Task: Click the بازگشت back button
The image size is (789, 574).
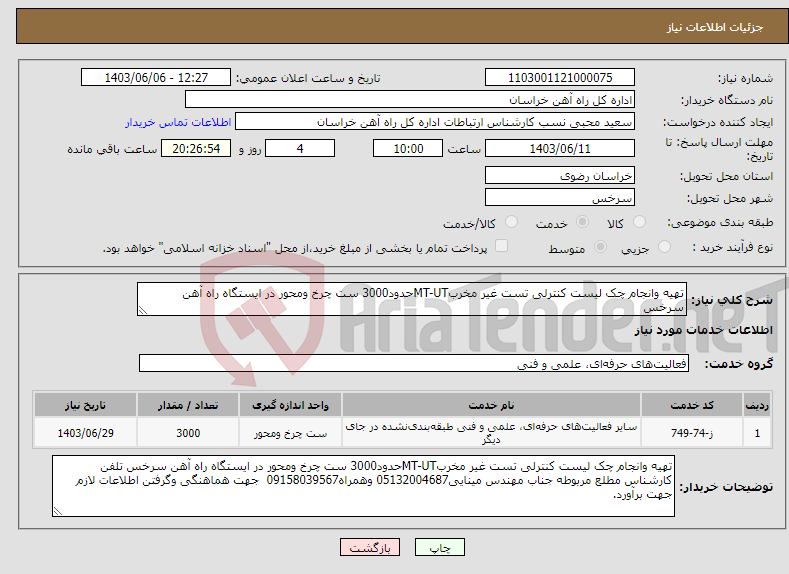Action: pos(370,547)
